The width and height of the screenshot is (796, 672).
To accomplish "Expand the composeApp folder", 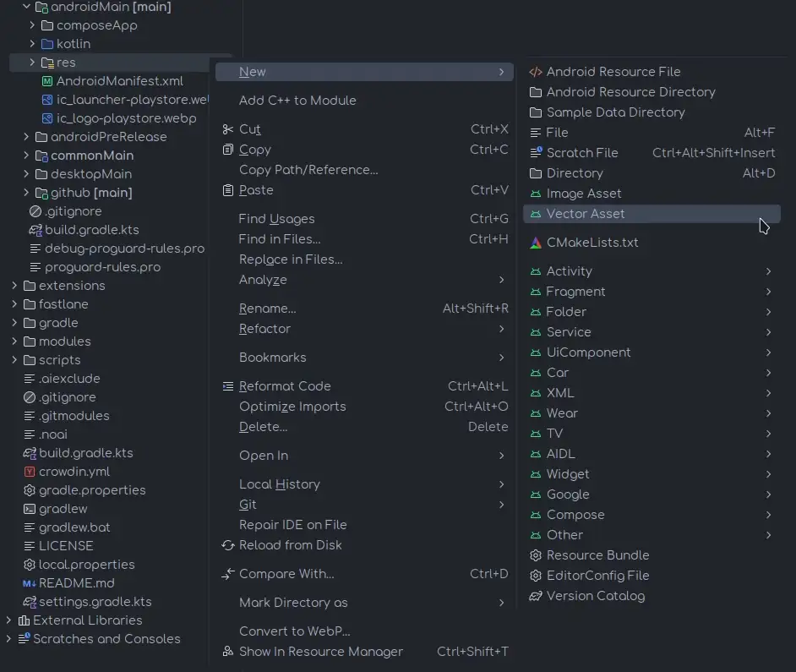I will (x=32, y=25).
